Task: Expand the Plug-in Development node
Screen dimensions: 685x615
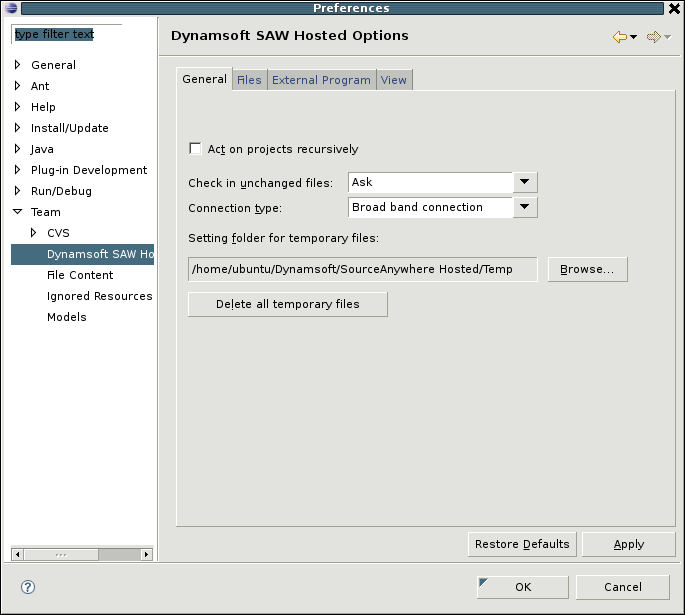Action: click(x=17, y=170)
